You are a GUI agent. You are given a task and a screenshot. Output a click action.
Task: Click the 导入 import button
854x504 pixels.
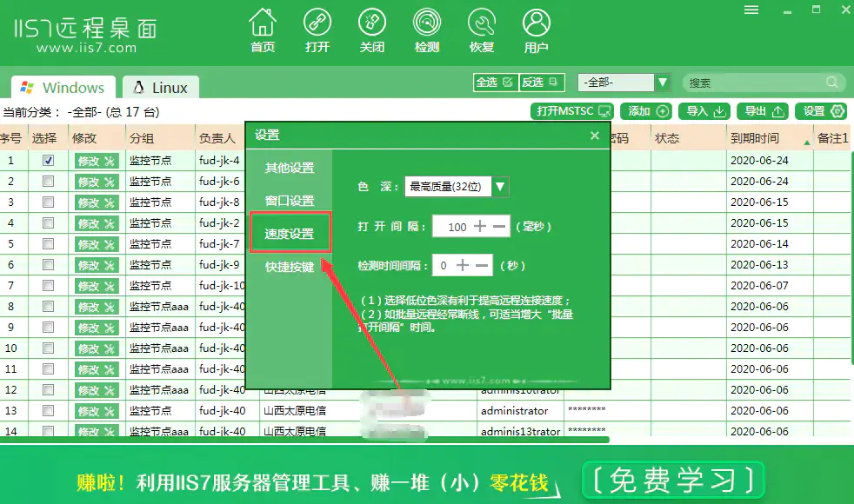pos(704,111)
